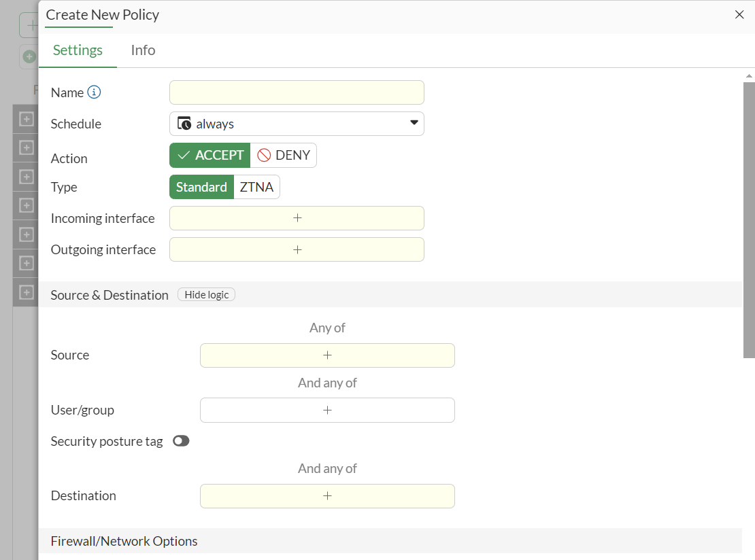
Task: Click the checkmark icon on the ACCEPT button
Action: pyautogui.click(x=184, y=155)
